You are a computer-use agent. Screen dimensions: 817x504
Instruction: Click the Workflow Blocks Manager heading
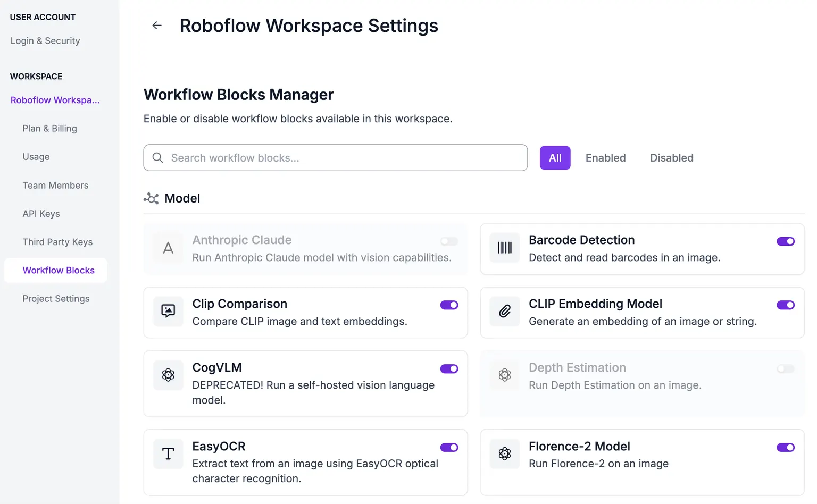point(239,95)
